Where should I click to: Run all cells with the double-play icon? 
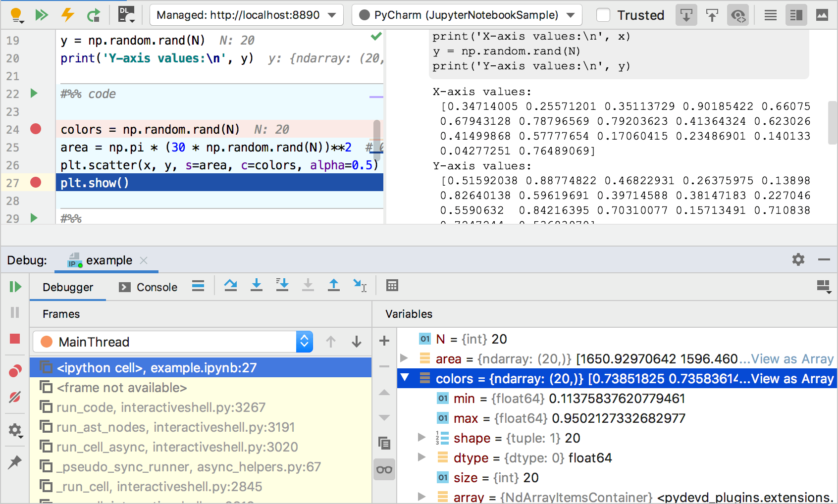point(42,15)
